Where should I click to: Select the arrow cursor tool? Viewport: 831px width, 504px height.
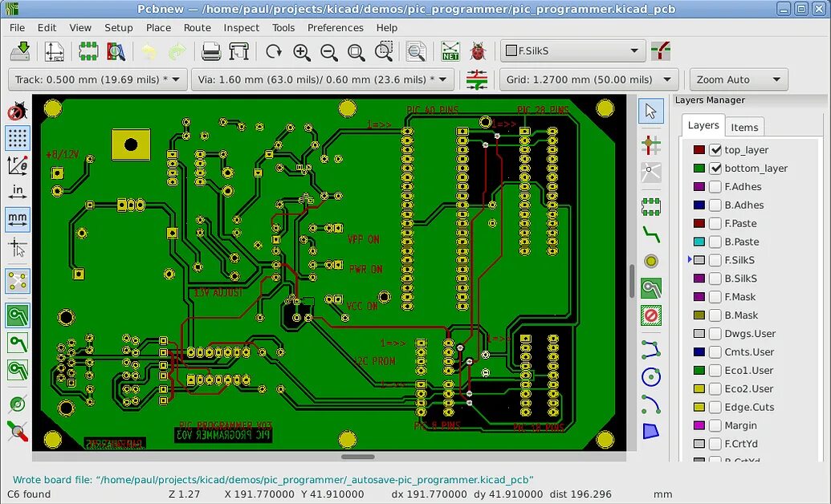click(x=651, y=111)
